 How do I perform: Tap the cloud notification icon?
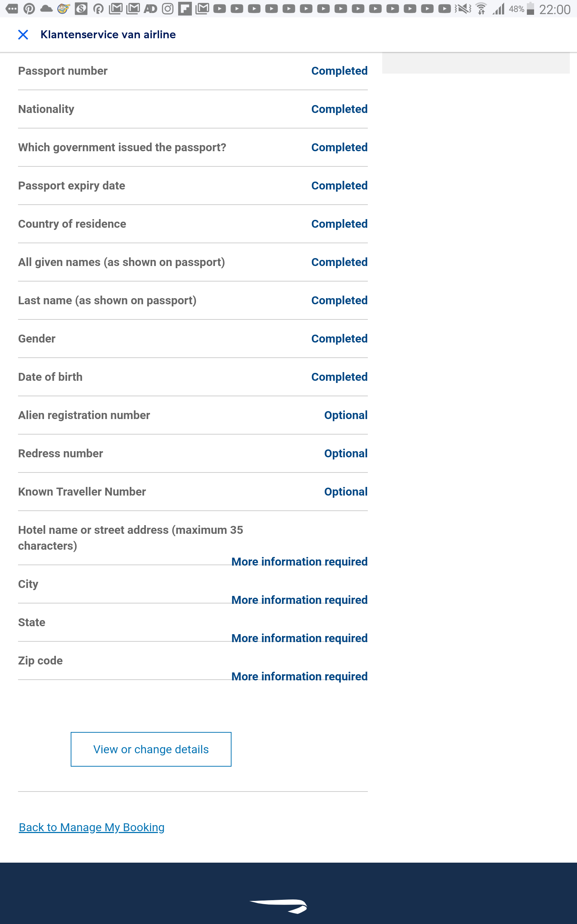46,8
